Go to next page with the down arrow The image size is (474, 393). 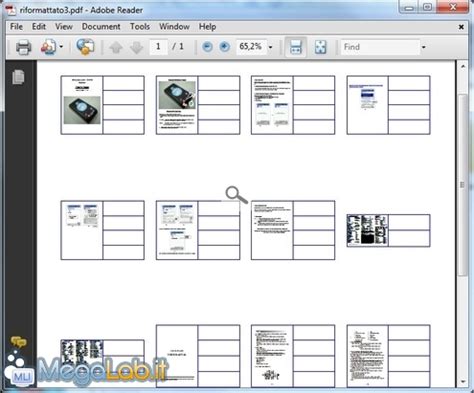(137, 47)
